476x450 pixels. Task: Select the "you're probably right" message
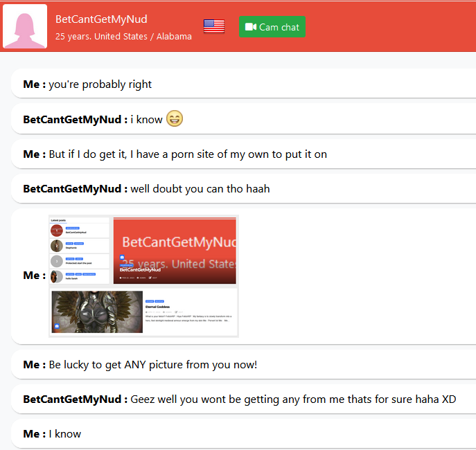coord(100,84)
